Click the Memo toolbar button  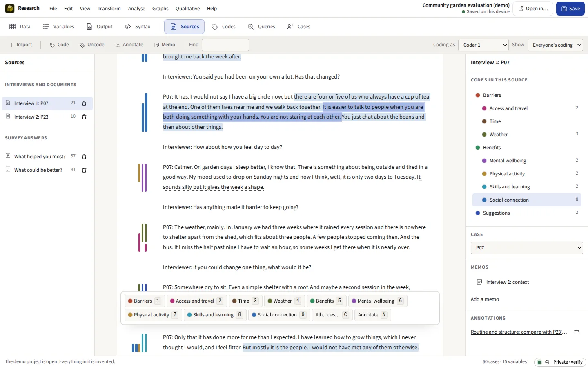165,45
